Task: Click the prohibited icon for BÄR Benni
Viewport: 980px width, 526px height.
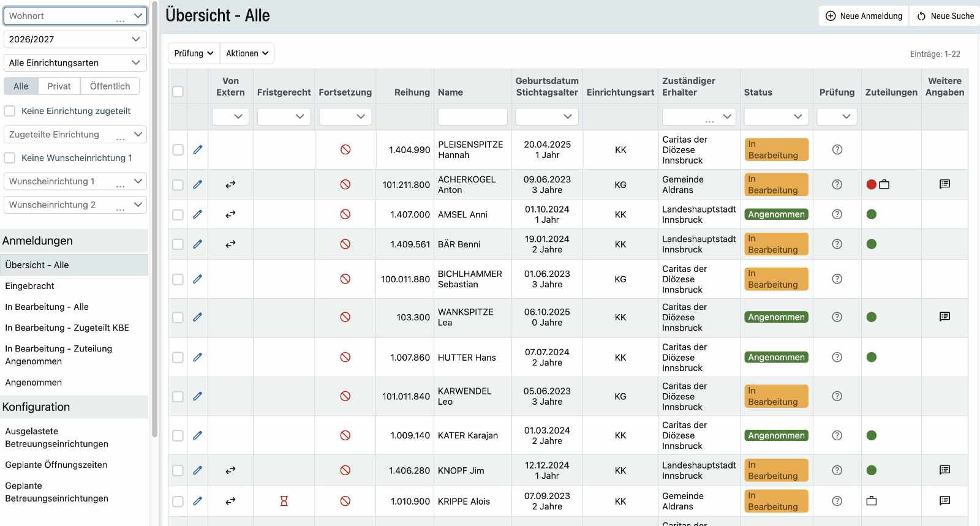Action: coord(345,244)
